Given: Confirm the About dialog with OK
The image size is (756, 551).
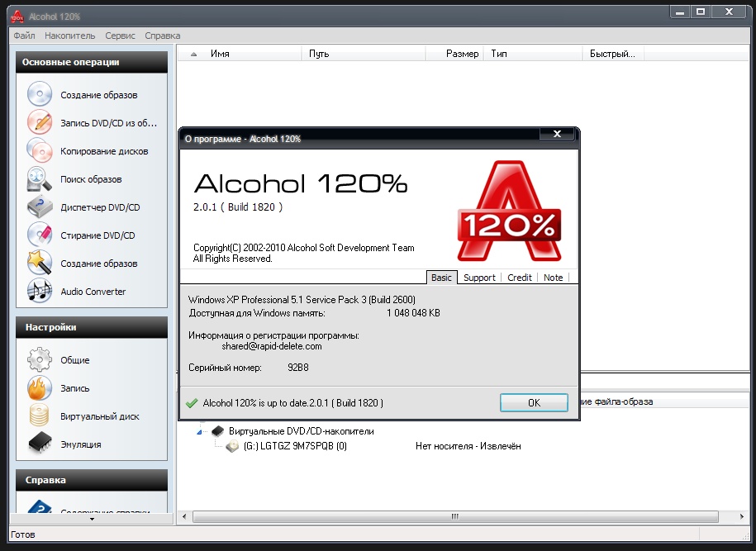Looking at the screenshot, I should tap(534, 403).
